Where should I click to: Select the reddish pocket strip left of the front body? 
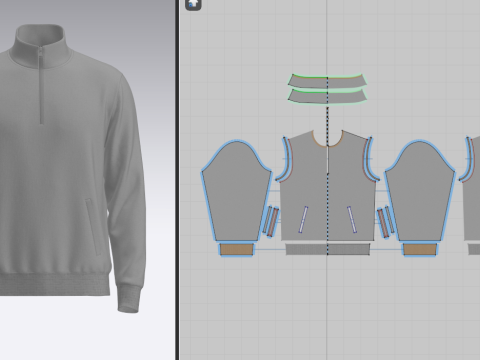click(273, 222)
